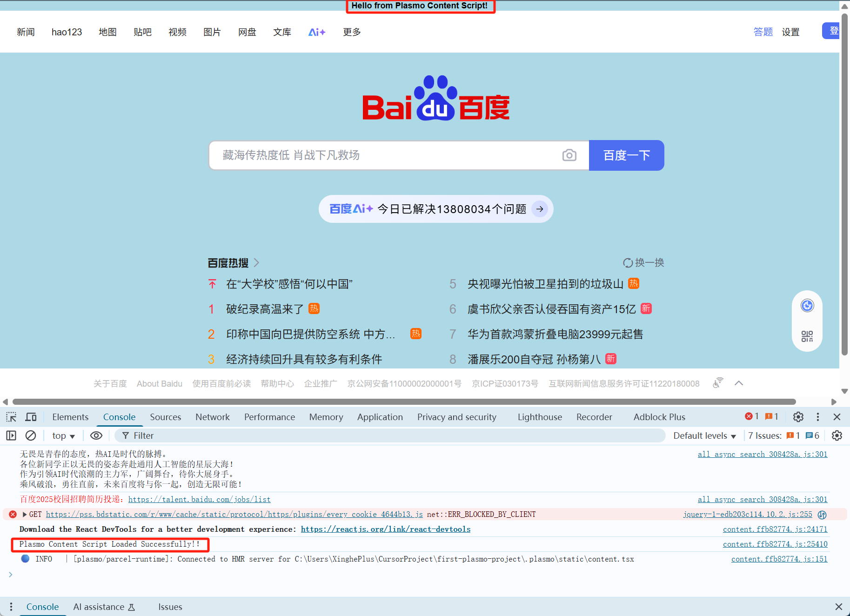Image resolution: width=850 pixels, height=616 pixels.
Task: Switch to the Elements tab
Action: click(x=70, y=417)
